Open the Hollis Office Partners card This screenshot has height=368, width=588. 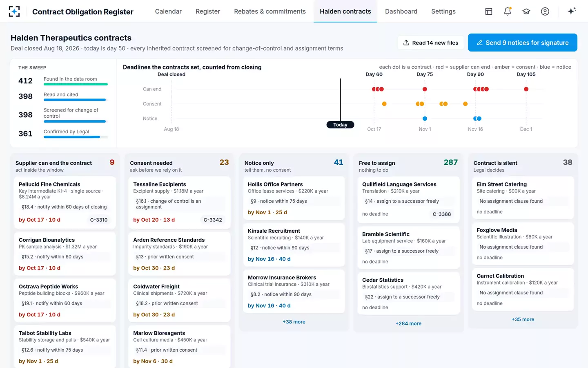294,198
